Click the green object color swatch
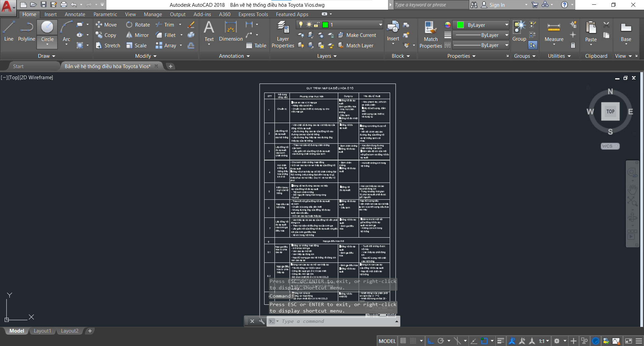Image resolution: width=644 pixels, height=346 pixels. click(461, 25)
